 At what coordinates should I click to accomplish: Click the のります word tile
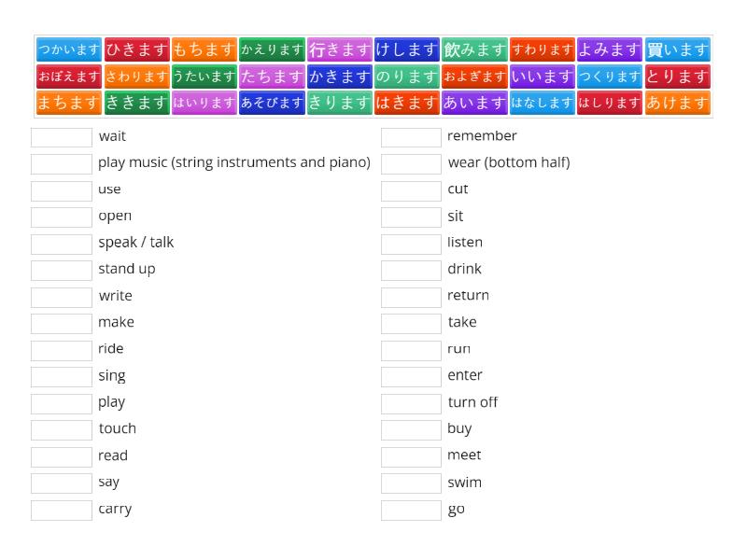405,77
